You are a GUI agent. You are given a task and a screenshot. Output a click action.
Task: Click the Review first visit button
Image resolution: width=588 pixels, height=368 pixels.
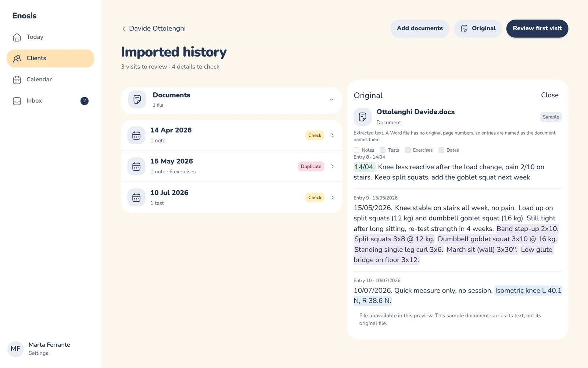pos(537,29)
